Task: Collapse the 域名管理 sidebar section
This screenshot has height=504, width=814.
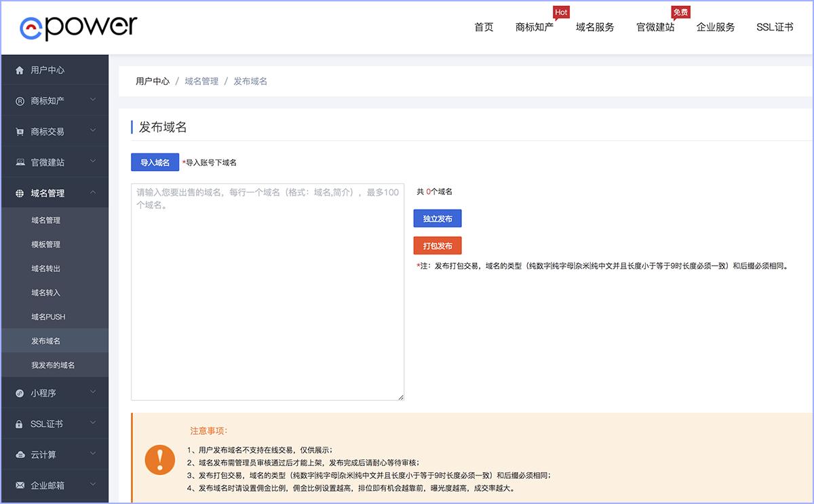Action: [x=54, y=193]
